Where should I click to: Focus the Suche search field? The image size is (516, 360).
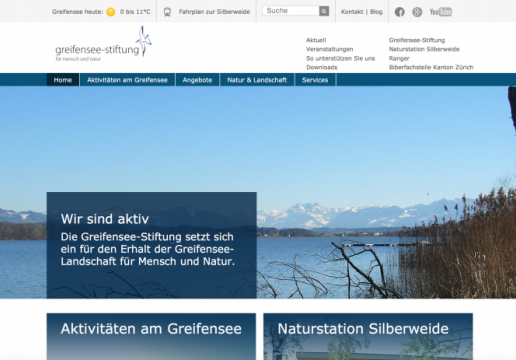(x=290, y=11)
